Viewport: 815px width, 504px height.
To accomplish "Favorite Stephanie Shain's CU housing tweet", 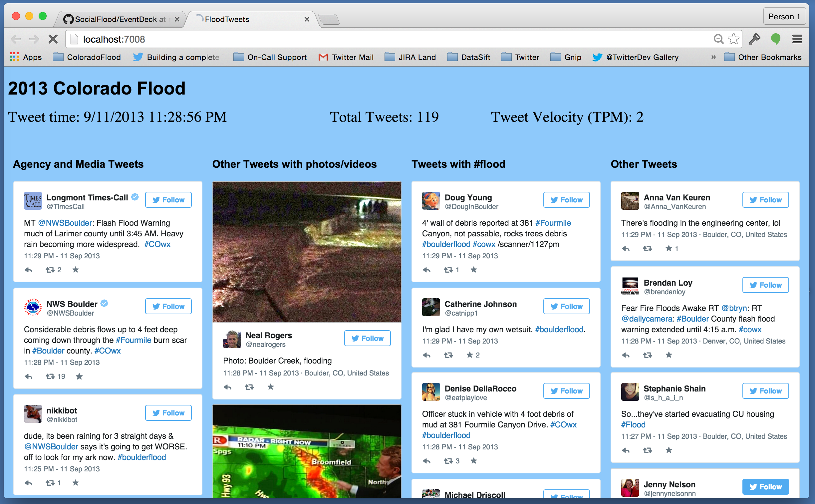I will pos(669,450).
